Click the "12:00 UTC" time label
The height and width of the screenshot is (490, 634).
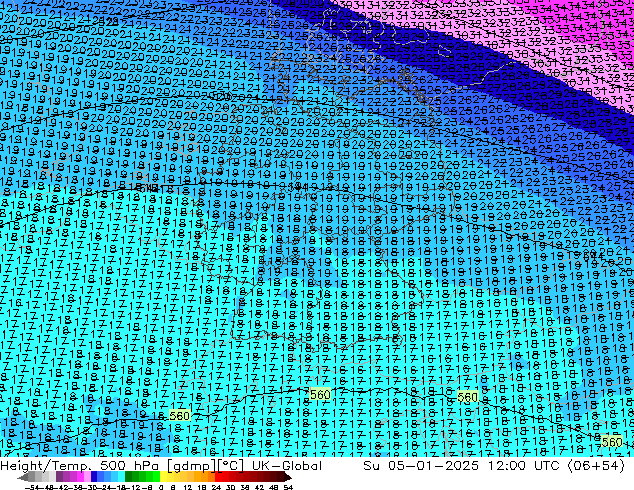(x=523, y=466)
